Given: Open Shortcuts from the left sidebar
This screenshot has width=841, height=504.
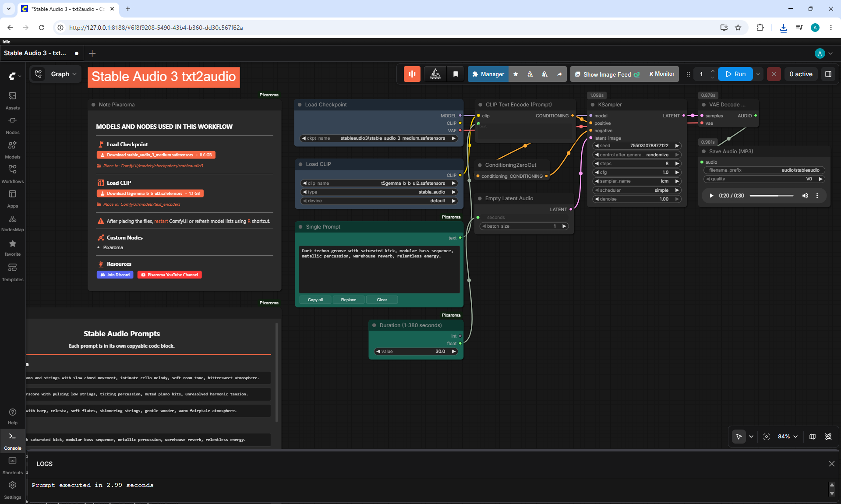Looking at the screenshot, I should click(x=13, y=465).
